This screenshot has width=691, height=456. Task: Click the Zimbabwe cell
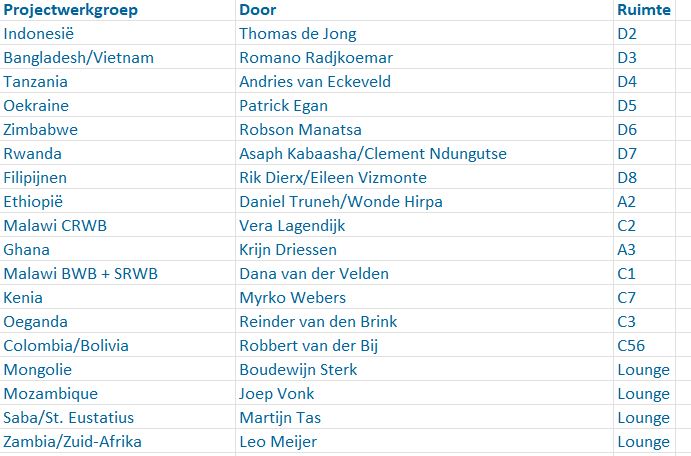[41, 130]
